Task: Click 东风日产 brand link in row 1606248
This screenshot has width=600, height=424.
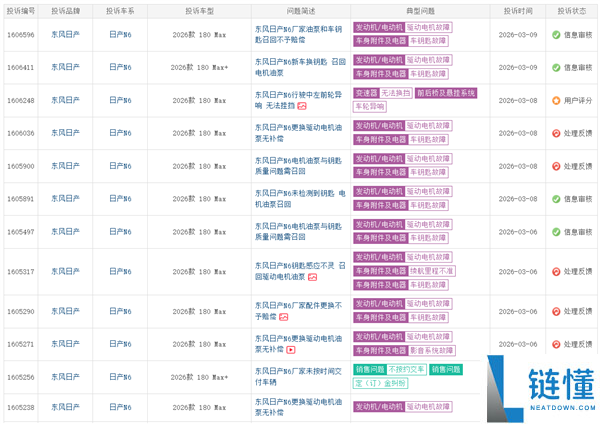Action: coord(65,100)
